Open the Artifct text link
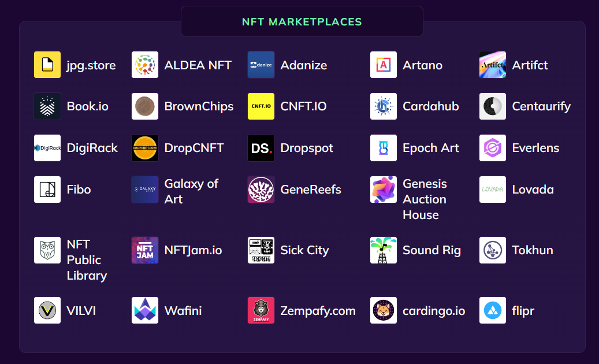The image size is (599, 364). [530, 65]
